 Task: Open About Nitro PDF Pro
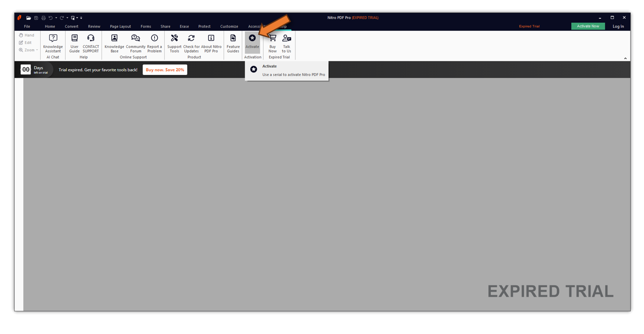(211, 43)
